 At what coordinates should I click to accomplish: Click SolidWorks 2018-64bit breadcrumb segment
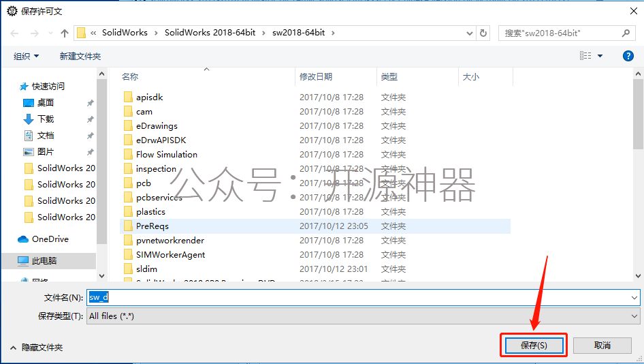tap(210, 33)
